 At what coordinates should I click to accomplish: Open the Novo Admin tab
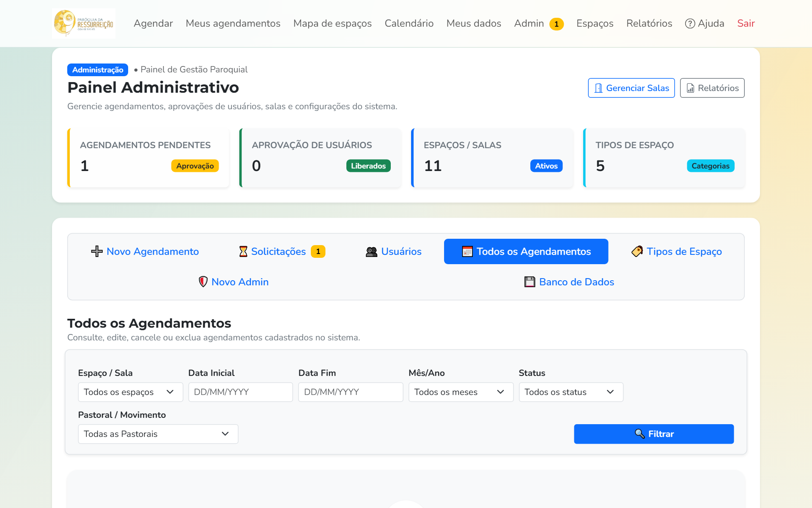(x=233, y=282)
